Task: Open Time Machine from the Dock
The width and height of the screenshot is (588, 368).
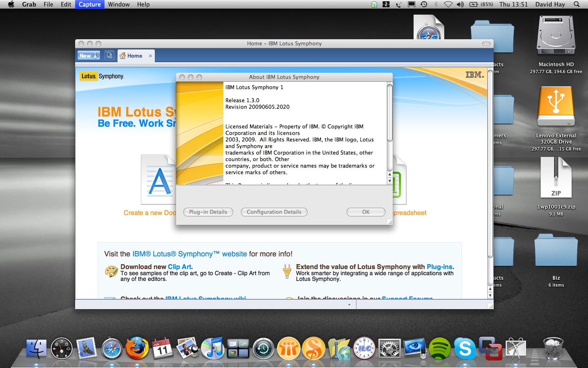Action: click(x=263, y=349)
